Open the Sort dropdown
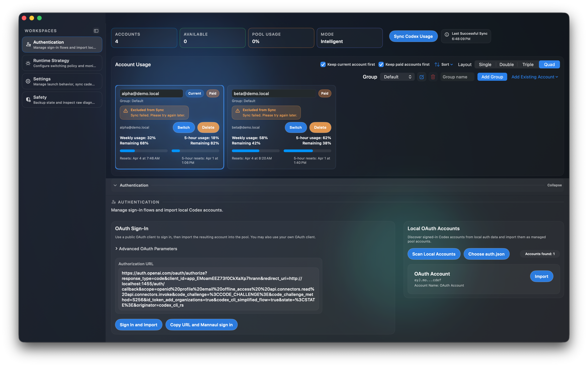Screen dimensions: 588x367 444,65
